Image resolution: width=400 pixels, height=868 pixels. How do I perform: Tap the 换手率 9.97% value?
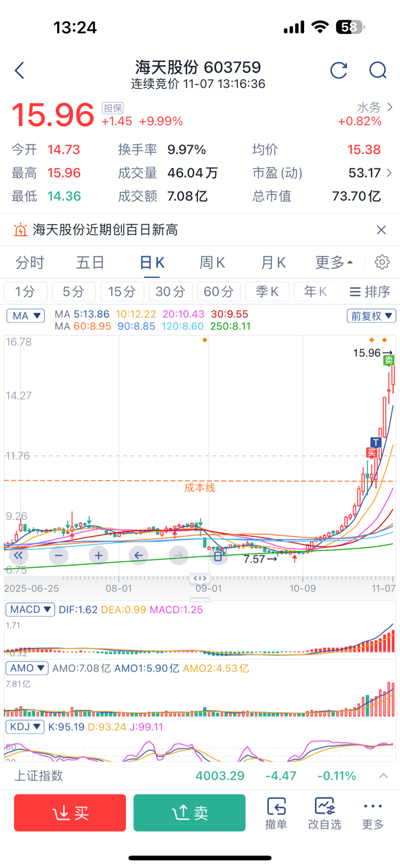tap(186, 150)
